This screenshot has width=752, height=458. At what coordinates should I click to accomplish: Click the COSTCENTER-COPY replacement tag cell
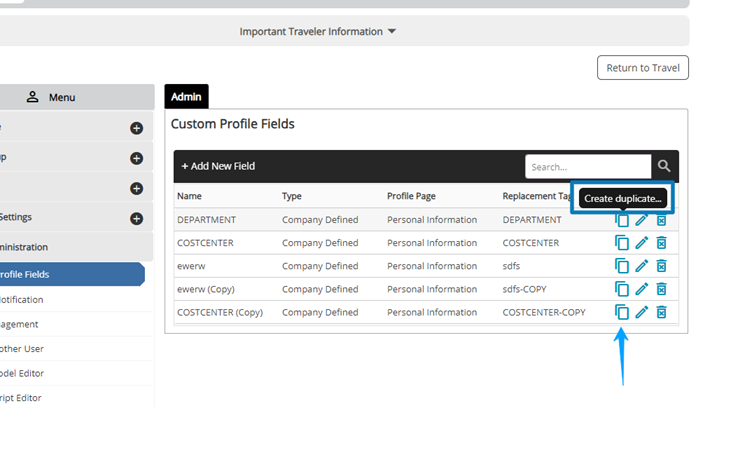[x=544, y=312]
